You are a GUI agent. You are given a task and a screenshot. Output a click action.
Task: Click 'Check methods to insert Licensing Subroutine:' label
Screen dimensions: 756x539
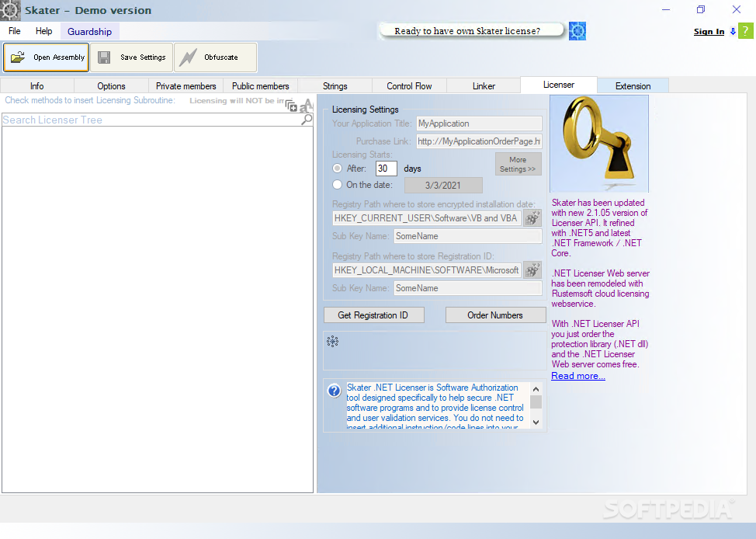click(x=90, y=100)
